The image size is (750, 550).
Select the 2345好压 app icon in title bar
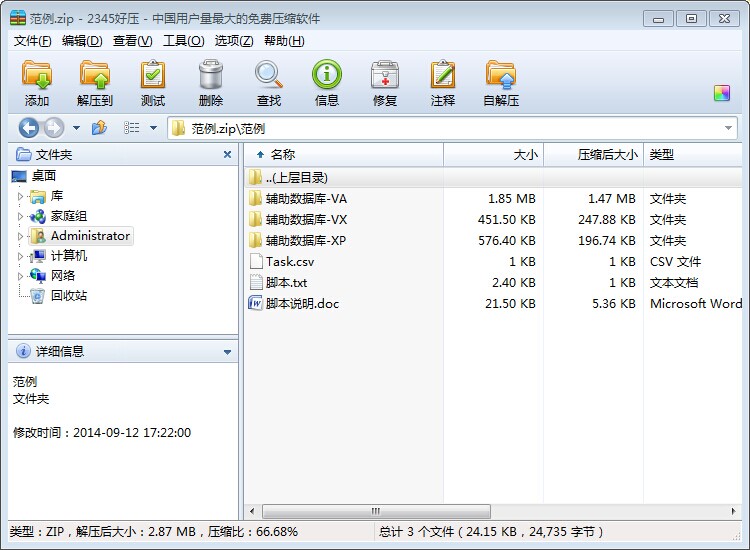tap(18, 18)
